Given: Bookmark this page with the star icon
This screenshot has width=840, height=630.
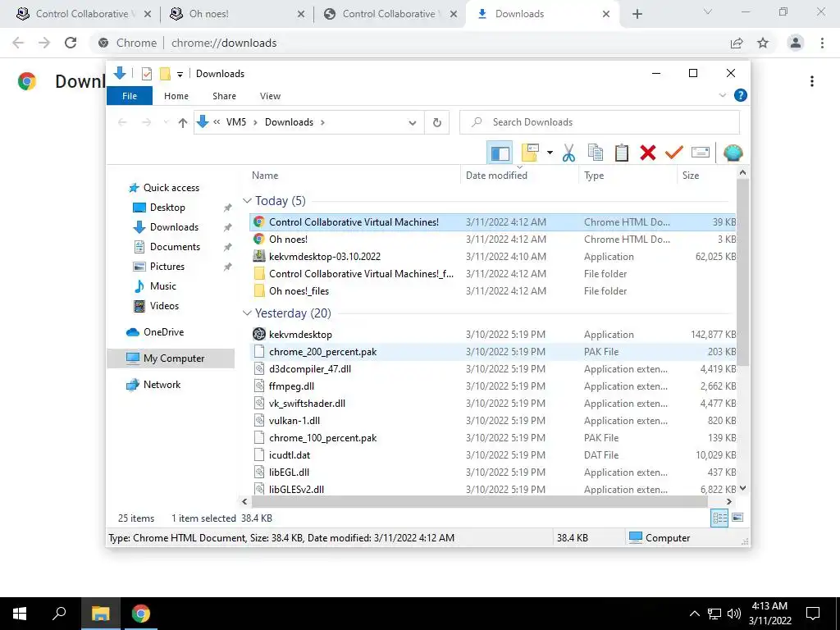Looking at the screenshot, I should (763, 43).
